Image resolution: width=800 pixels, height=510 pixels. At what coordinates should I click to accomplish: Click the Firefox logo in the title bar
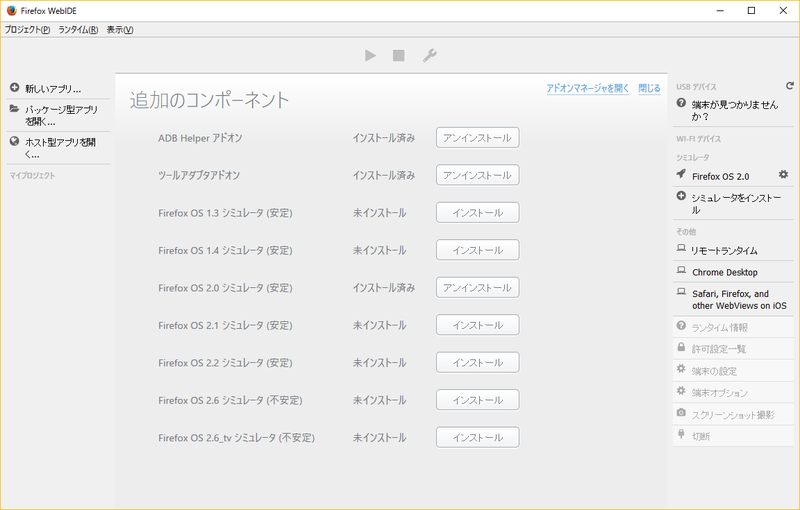(x=12, y=10)
